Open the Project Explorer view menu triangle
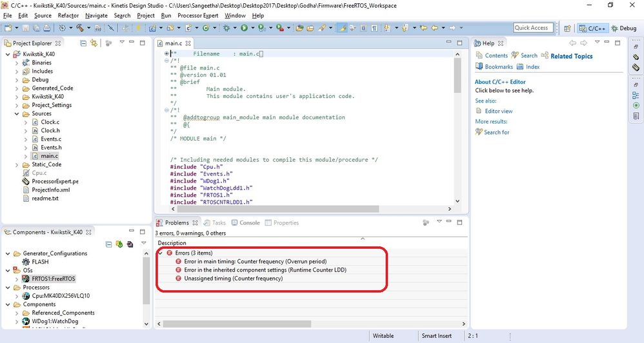The image size is (644, 343). (122, 43)
